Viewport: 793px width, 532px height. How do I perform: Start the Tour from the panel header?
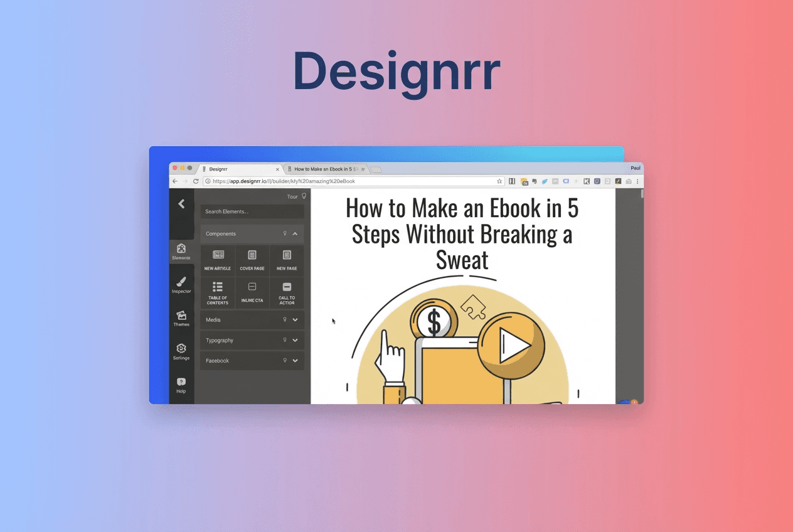tap(292, 196)
